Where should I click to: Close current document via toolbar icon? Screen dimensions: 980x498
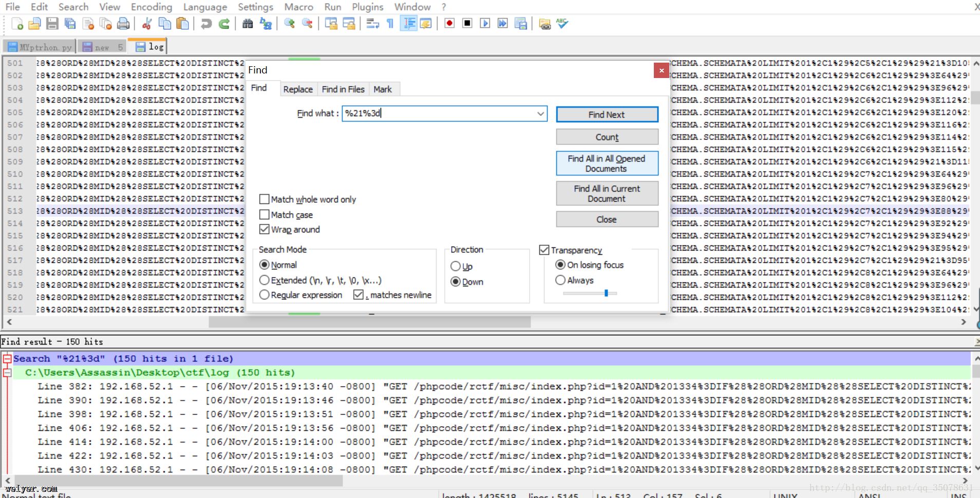click(88, 24)
